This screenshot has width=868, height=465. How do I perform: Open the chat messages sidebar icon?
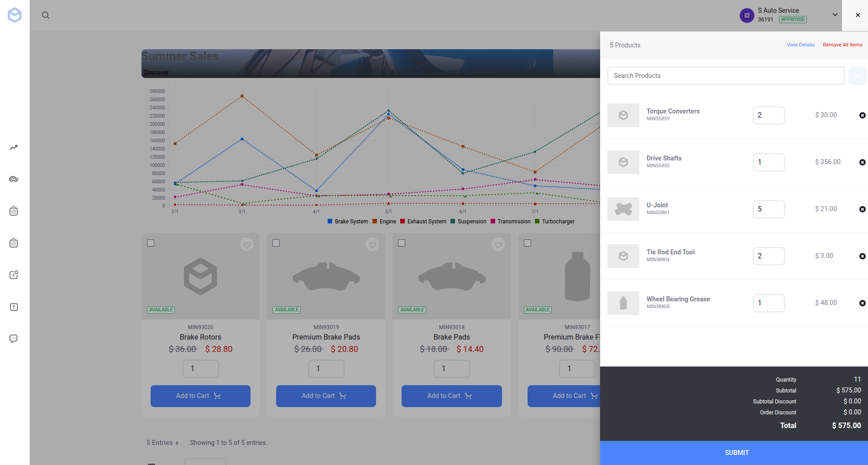tap(13, 338)
